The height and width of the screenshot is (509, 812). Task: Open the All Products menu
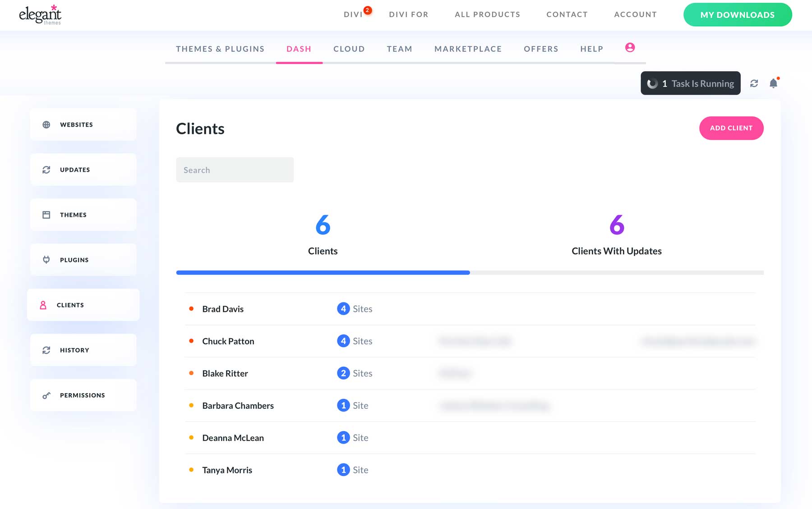point(487,14)
